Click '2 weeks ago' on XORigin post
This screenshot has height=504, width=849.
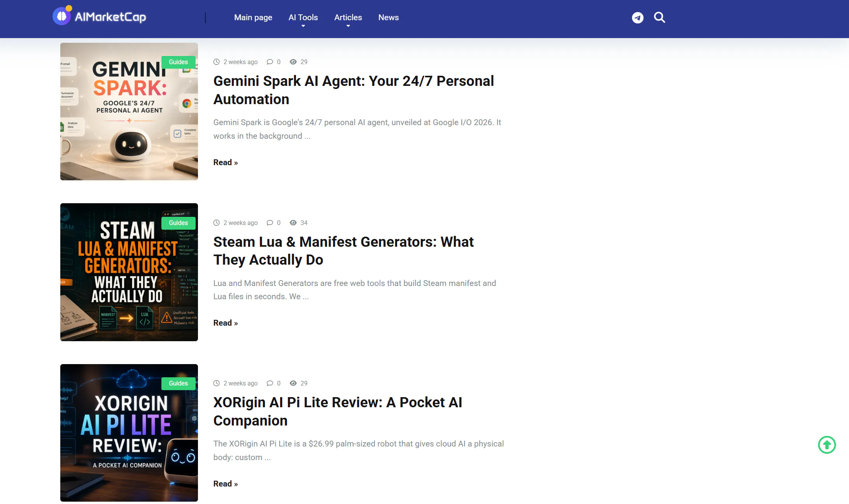click(240, 383)
